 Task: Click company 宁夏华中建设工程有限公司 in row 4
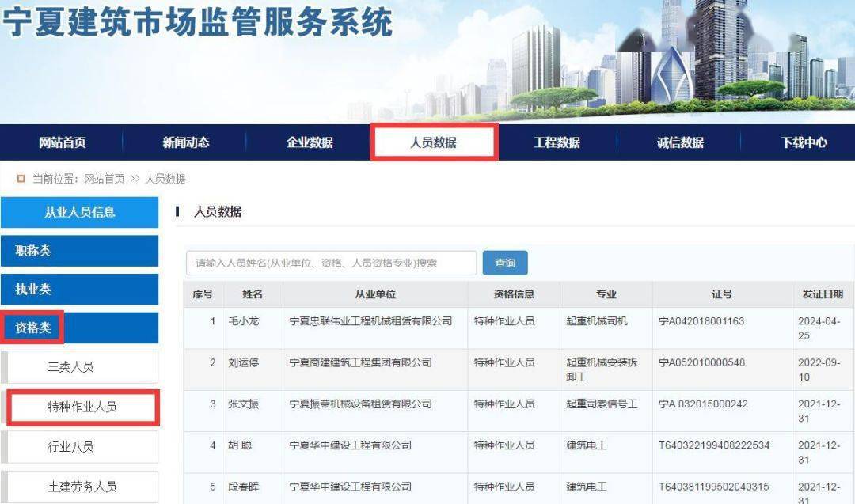click(351, 445)
